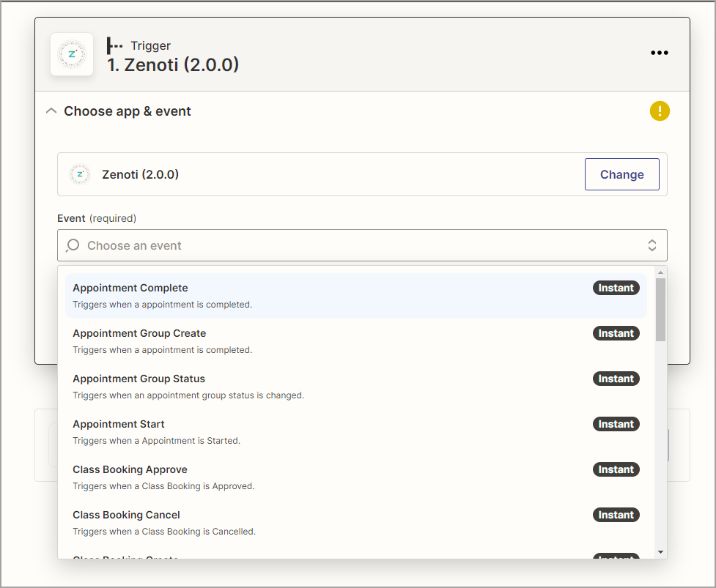Focus the "Choose an event" search field
716x588 pixels.
[362, 245]
